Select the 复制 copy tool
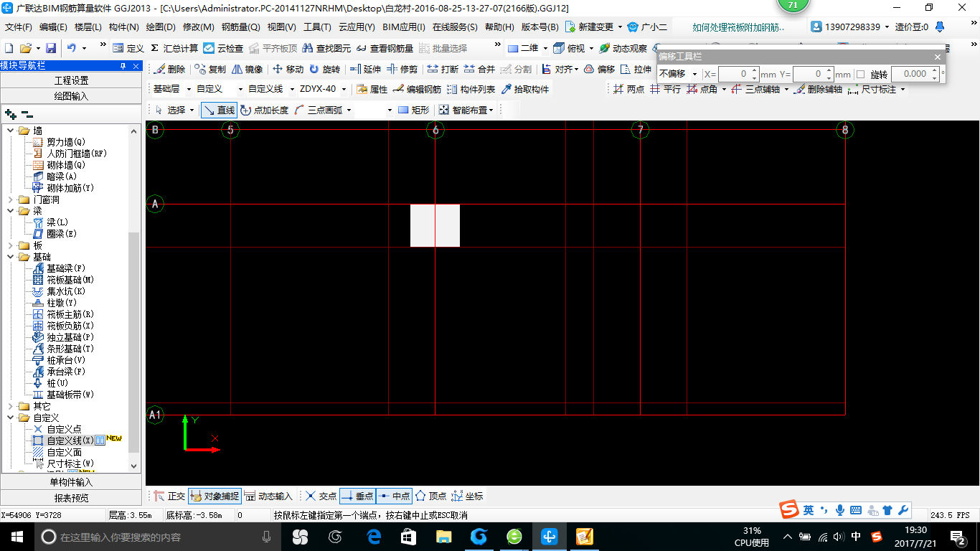Image resolution: width=980 pixels, height=551 pixels. [x=210, y=70]
